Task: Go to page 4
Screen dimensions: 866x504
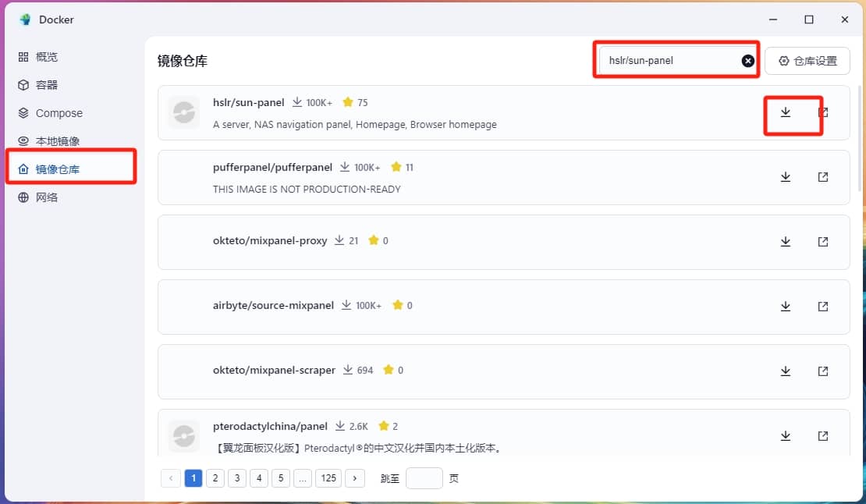Action: coord(259,478)
